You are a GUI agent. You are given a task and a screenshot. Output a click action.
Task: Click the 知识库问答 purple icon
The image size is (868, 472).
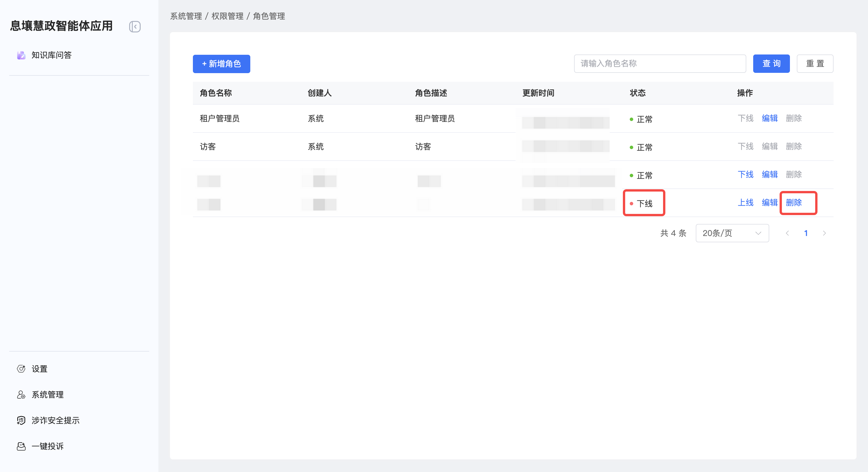[x=21, y=55]
